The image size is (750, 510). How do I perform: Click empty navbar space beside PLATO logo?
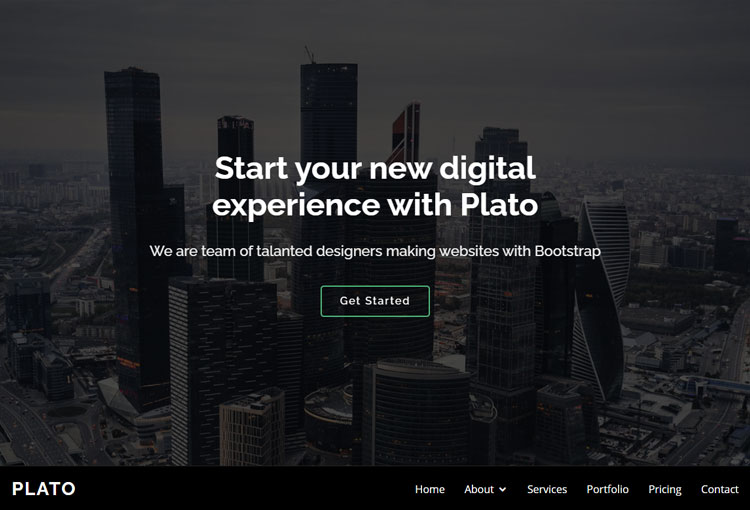[239, 489]
